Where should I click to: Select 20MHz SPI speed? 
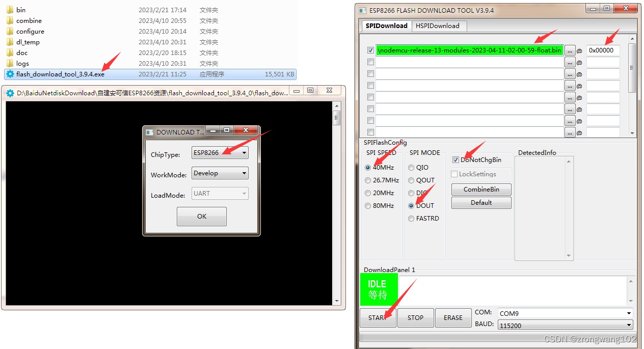pos(368,193)
